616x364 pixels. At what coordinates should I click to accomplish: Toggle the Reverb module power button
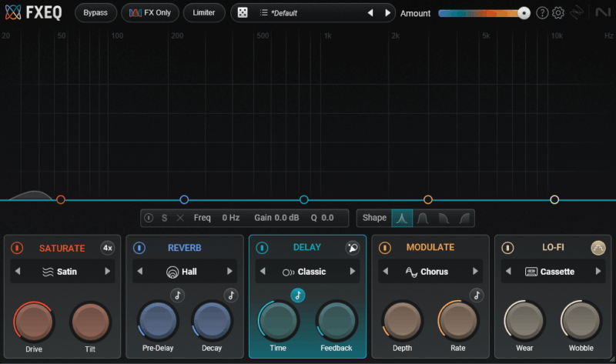(x=139, y=248)
